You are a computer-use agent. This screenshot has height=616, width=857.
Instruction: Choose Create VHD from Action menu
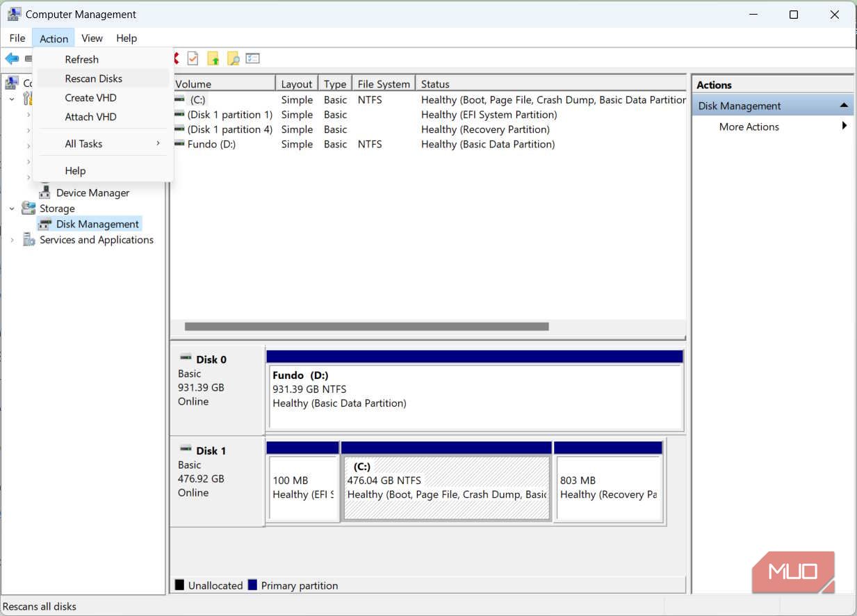[x=89, y=97]
